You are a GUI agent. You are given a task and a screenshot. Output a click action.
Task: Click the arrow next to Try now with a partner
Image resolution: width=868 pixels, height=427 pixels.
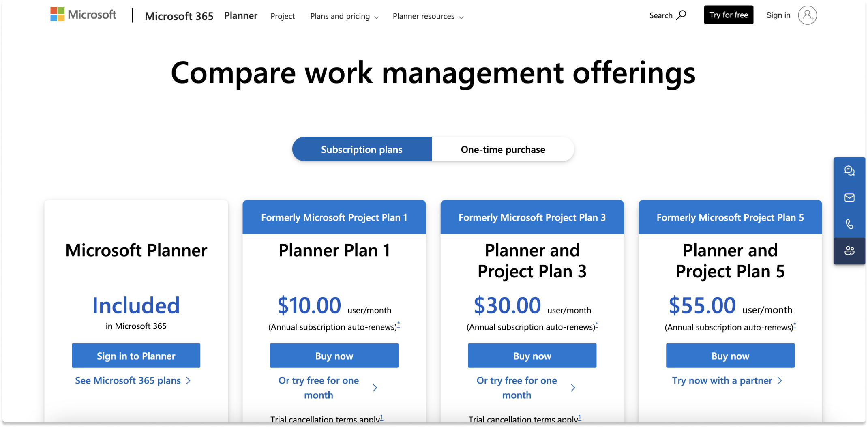[780, 381]
